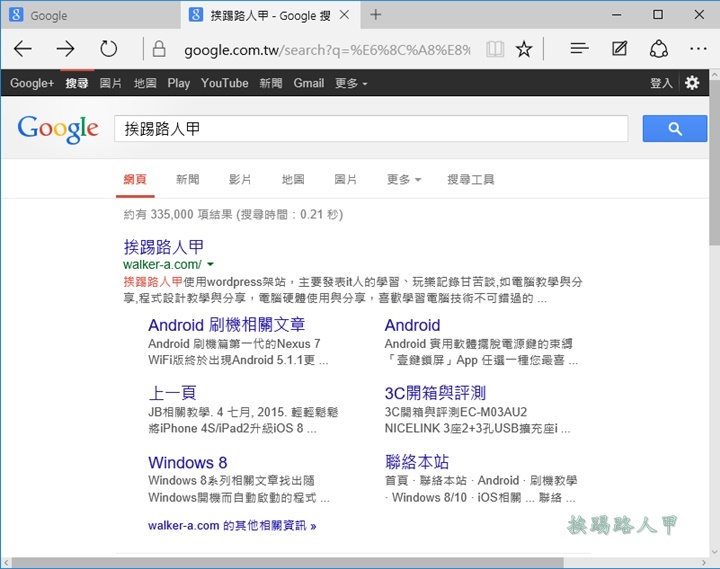Select the 網頁 results tab
The width and height of the screenshot is (720, 569).
[x=135, y=179]
